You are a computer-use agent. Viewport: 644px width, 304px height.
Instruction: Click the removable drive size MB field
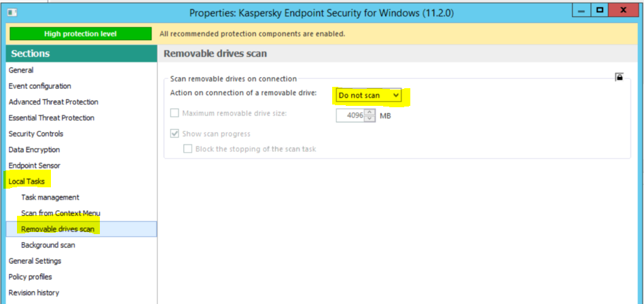click(x=351, y=115)
